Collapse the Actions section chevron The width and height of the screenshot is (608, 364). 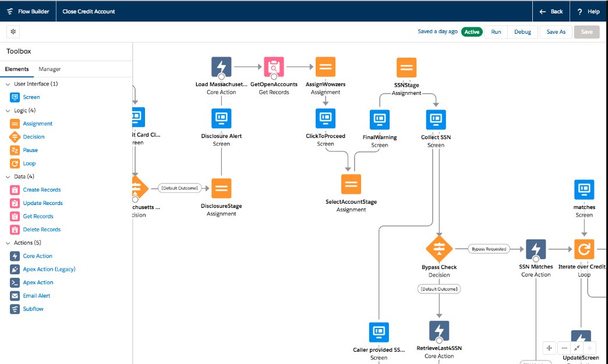[x=8, y=243]
